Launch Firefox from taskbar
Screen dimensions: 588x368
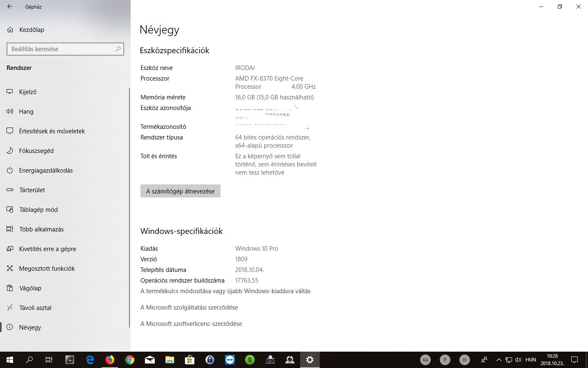(x=110, y=360)
